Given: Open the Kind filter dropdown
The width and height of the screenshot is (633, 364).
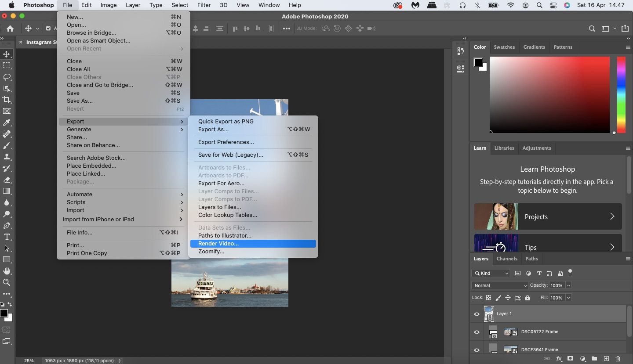Looking at the screenshot, I should point(491,273).
